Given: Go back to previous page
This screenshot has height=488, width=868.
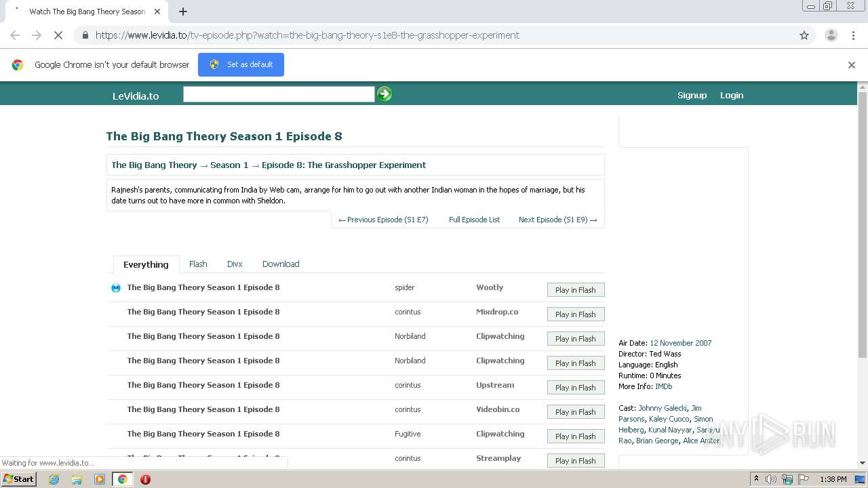Looking at the screenshot, I should coord(15,35).
